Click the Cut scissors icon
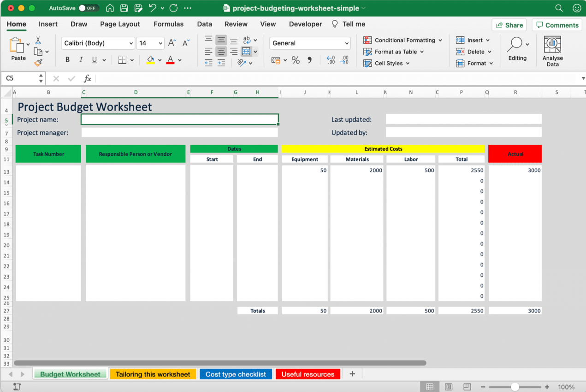The image size is (586, 392). coord(38,41)
